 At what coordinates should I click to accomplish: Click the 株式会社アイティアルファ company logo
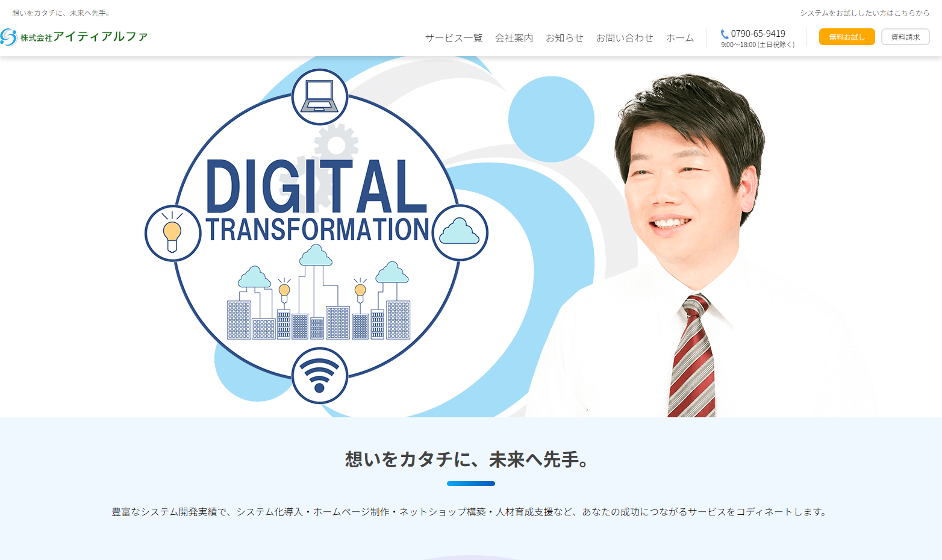(74, 37)
